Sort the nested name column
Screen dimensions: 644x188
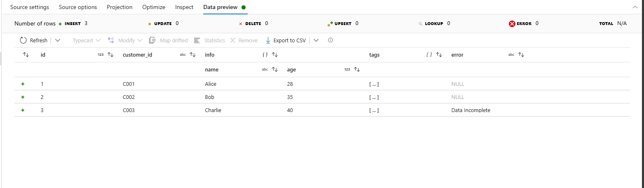click(275, 69)
